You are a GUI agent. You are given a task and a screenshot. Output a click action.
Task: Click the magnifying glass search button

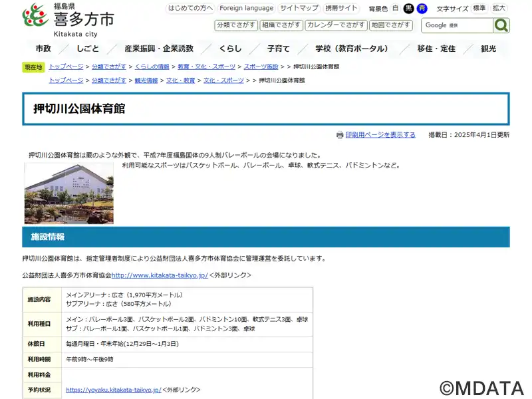tap(501, 25)
